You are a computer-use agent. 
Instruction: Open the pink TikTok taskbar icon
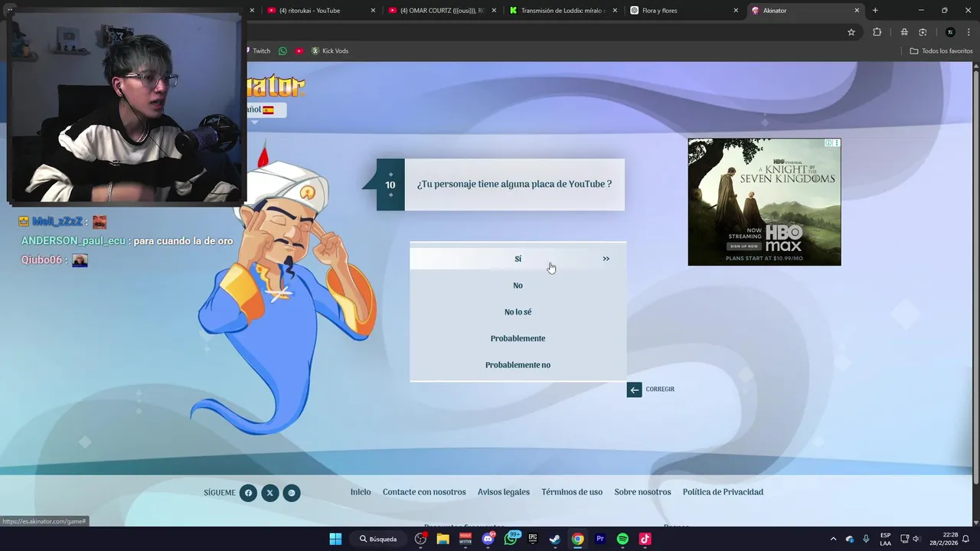tap(645, 539)
